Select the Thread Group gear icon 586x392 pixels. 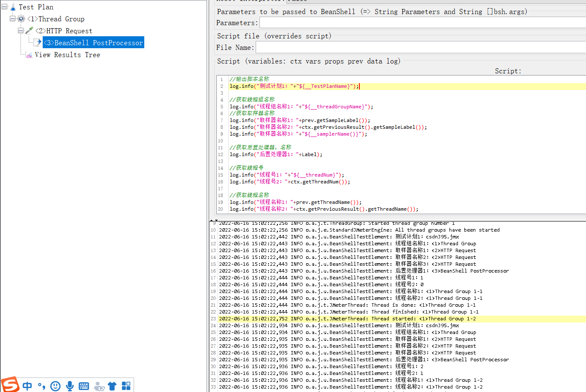click(x=21, y=19)
